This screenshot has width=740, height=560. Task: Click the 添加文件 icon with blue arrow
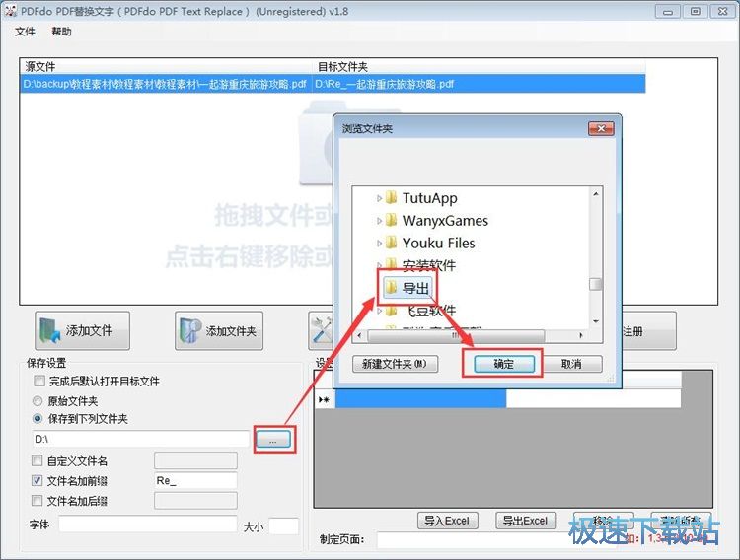[x=49, y=330]
